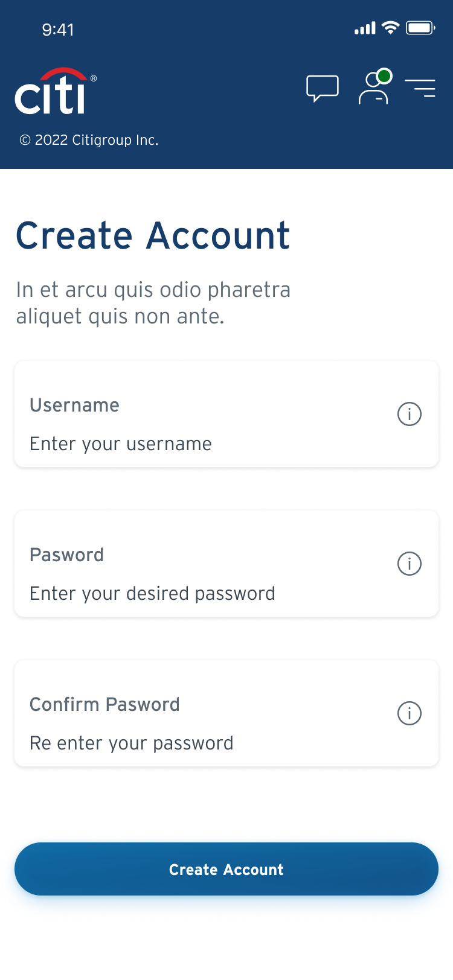453x980 pixels.
Task: Click the Create Account page heading
Action: coord(153,235)
